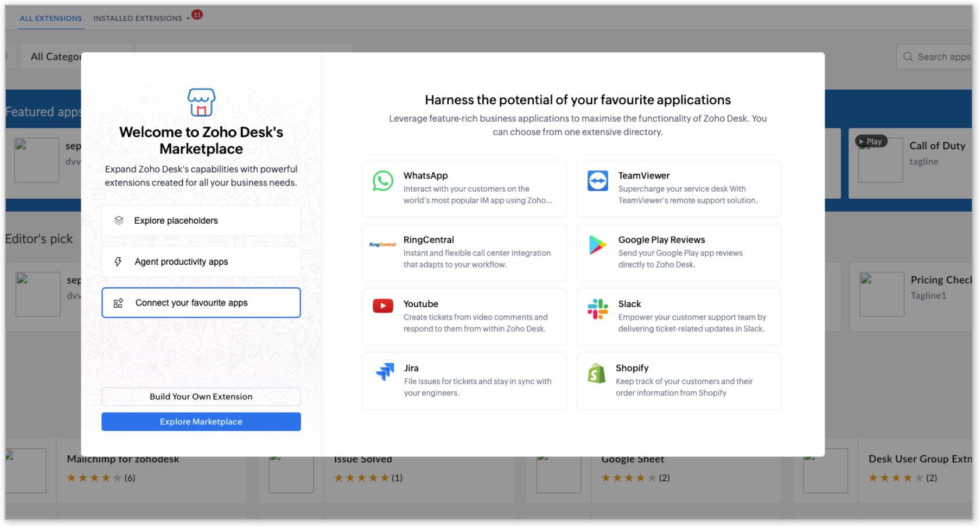Select Agent productivity apps option
Viewport: 980px width, 527px height.
point(201,262)
